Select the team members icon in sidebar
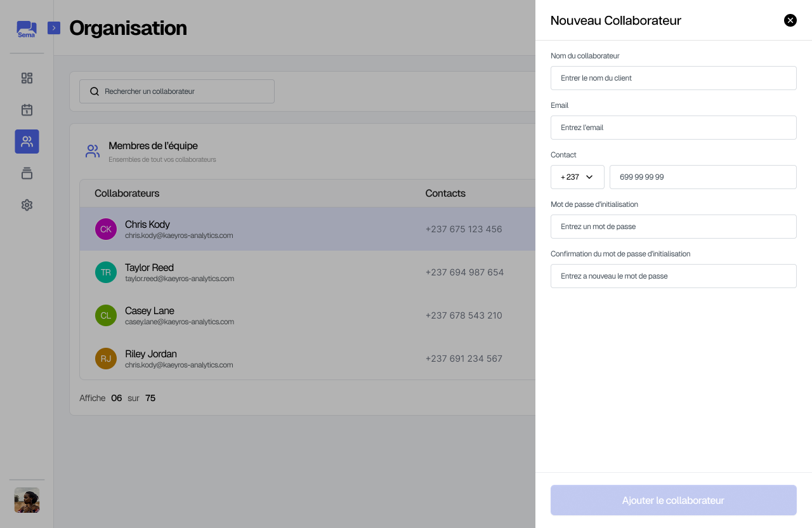The width and height of the screenshot is (812, 528). (27, 142)
